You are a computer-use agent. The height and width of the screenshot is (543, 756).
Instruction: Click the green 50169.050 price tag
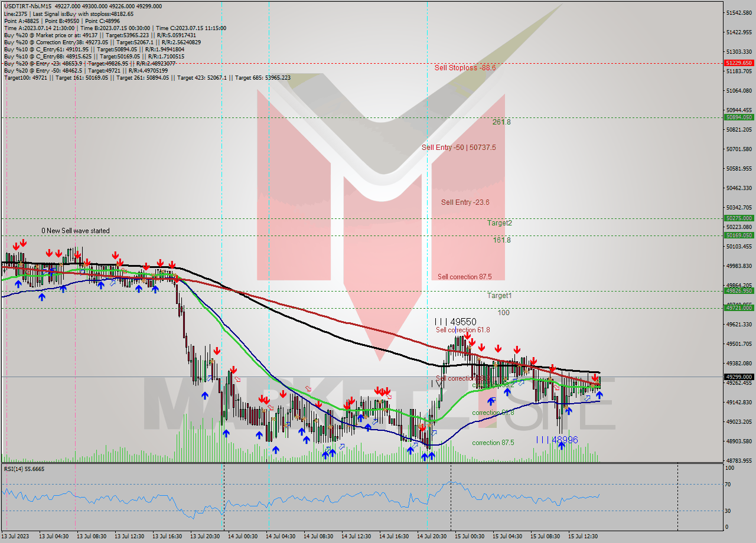tap(739, 235)
